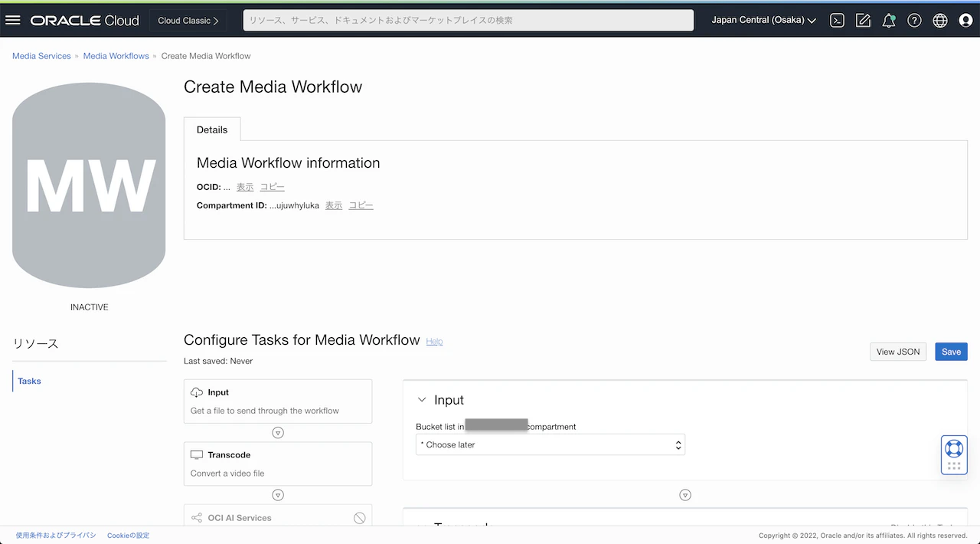Copy the Compartment ID
The image size is (980, 544).
[361, 205]
